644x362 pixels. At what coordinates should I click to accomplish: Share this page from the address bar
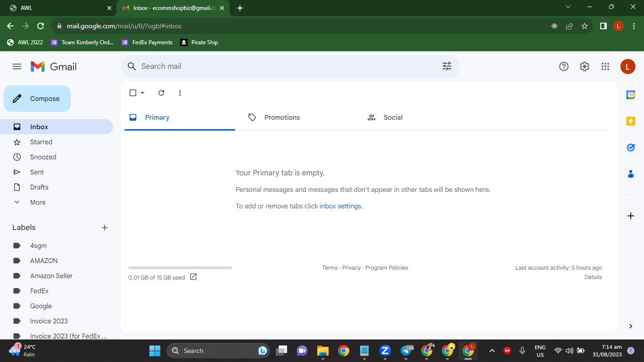coord(570,26)
